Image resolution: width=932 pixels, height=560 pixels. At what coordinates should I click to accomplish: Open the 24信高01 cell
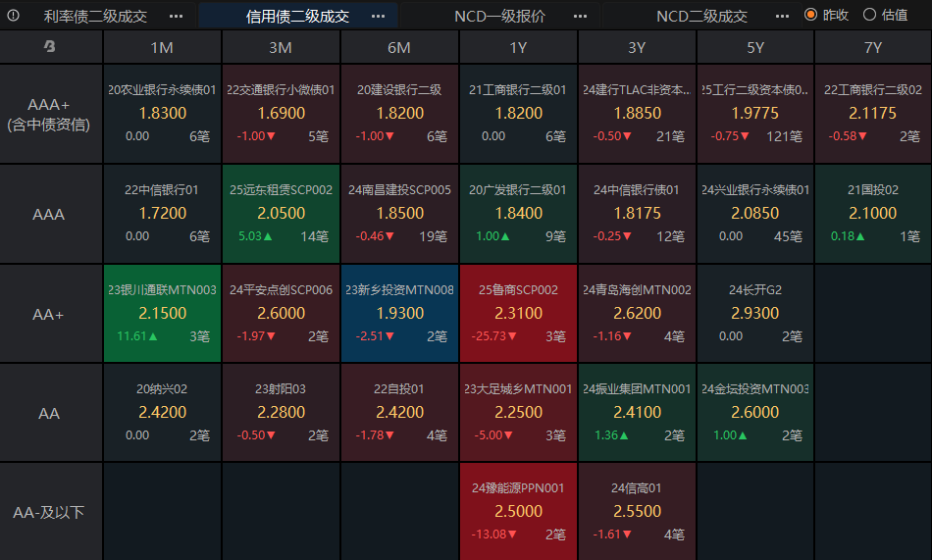637,512
